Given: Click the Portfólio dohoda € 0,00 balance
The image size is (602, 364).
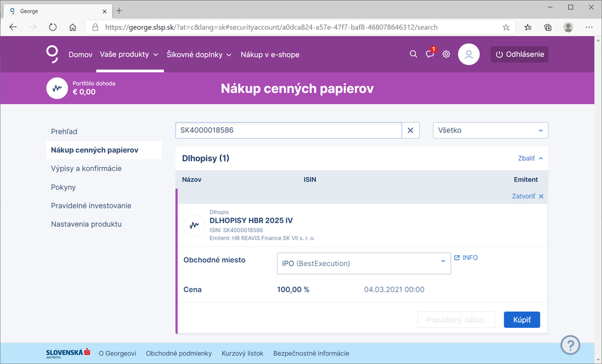Looking at the screenshot, I should [84, 92].
